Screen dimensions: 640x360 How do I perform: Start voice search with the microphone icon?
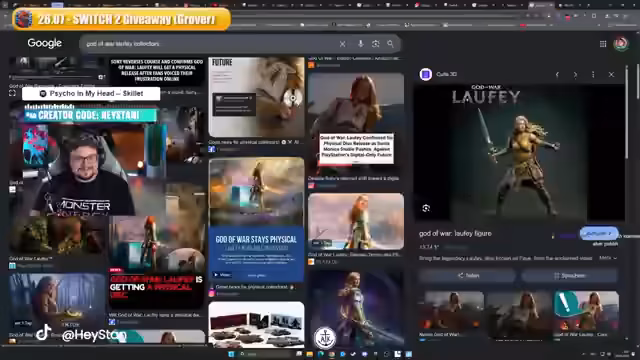(360, 44)
